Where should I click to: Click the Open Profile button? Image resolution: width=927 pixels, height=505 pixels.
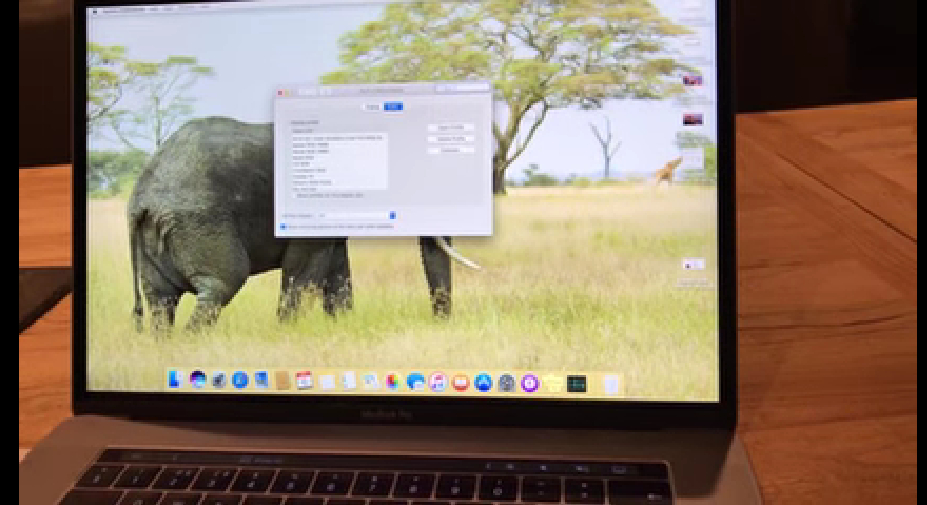click(450, 128)
